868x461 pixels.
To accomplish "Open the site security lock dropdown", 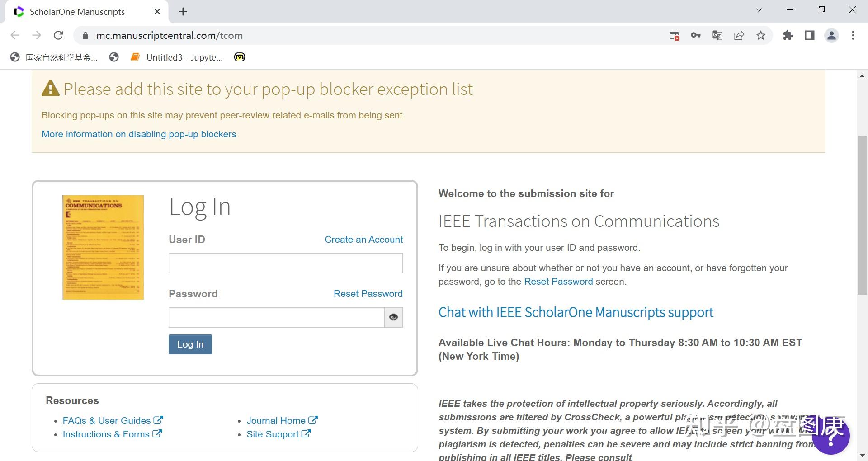I will coord(85,35).
